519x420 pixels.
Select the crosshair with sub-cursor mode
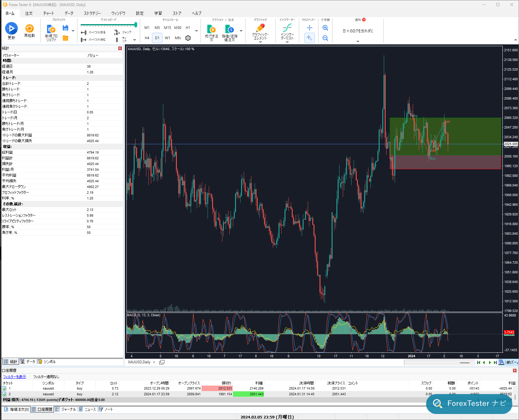pyautogui.click(x=310, y=38)
